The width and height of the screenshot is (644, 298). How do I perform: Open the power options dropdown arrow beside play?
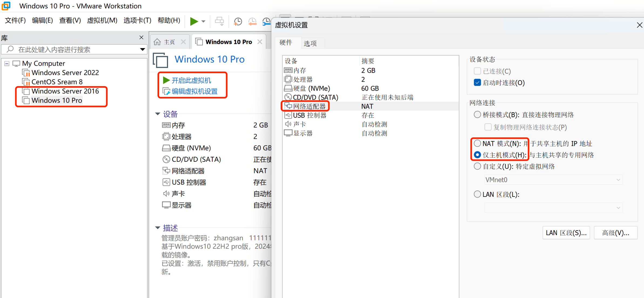[x=203, y=21]
